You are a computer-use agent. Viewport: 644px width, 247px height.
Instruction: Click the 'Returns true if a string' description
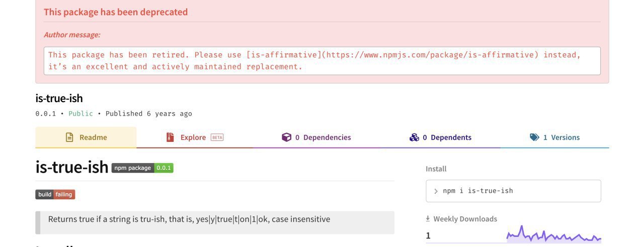click(189, 219)
